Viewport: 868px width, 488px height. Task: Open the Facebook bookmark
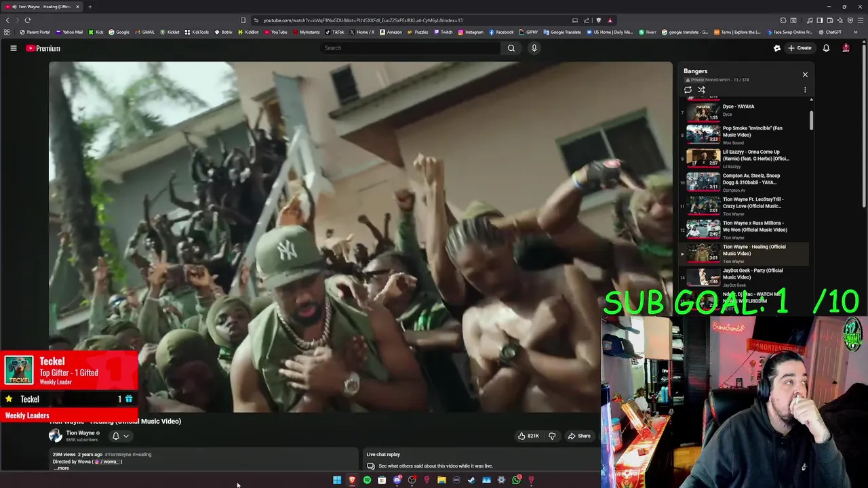(502, 32)
